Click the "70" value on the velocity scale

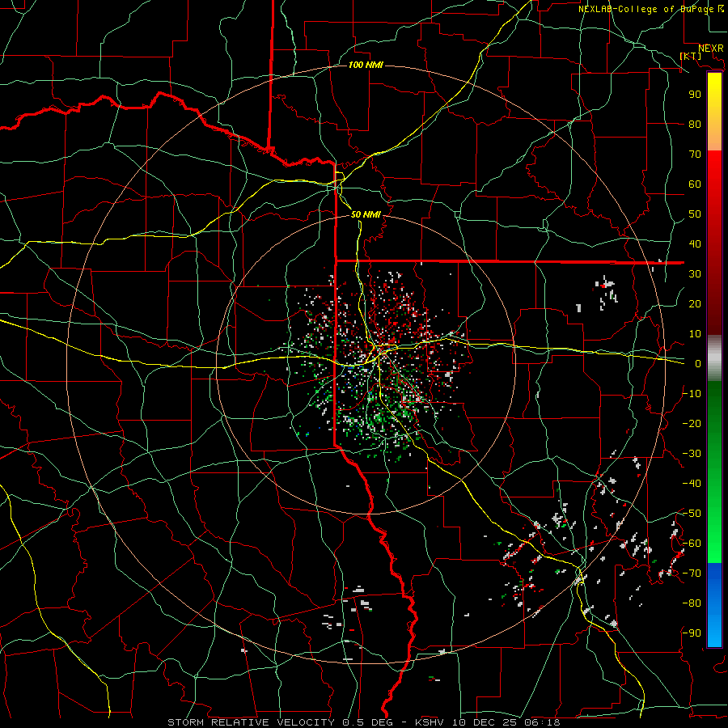click(x=695, y=154)
